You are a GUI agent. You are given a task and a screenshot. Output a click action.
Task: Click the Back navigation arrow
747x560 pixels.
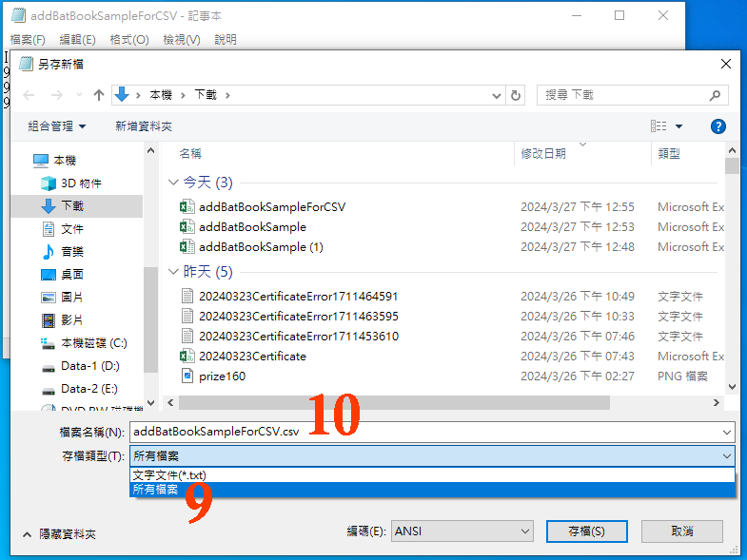tap(29, 95)
